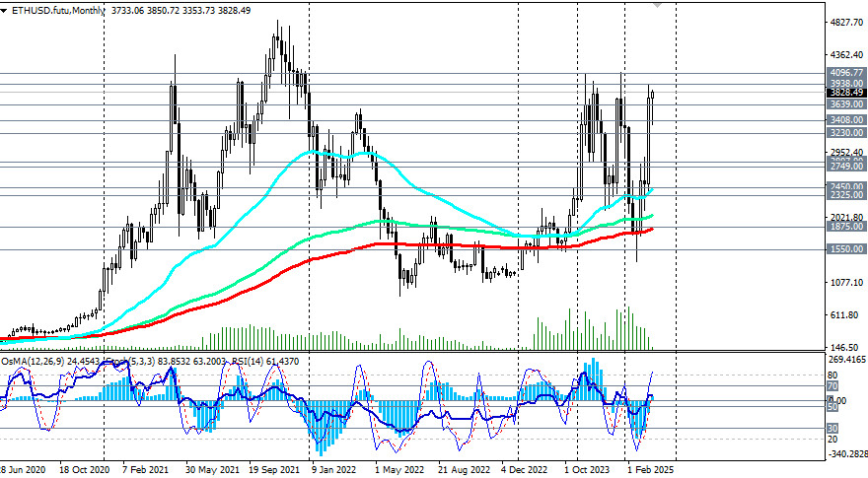868x478 pixels.
Task: Click the 4 Dec 2022 date label
Action: [x=525, y=470]
